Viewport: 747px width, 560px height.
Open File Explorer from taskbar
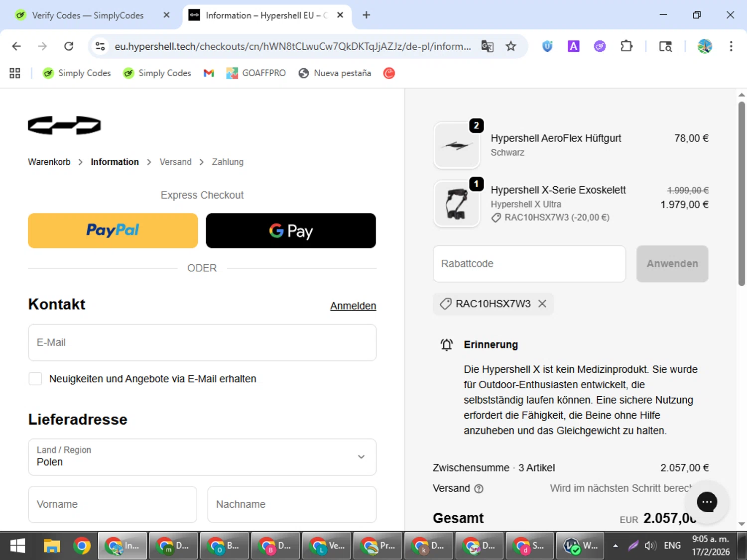click(x=51, y=546)
